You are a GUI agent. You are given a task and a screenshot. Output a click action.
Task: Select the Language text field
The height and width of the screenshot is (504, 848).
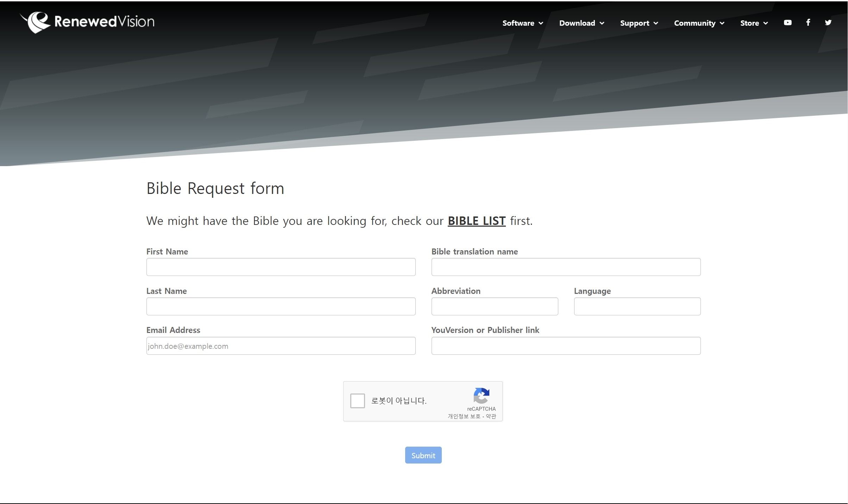click(637, 307)
